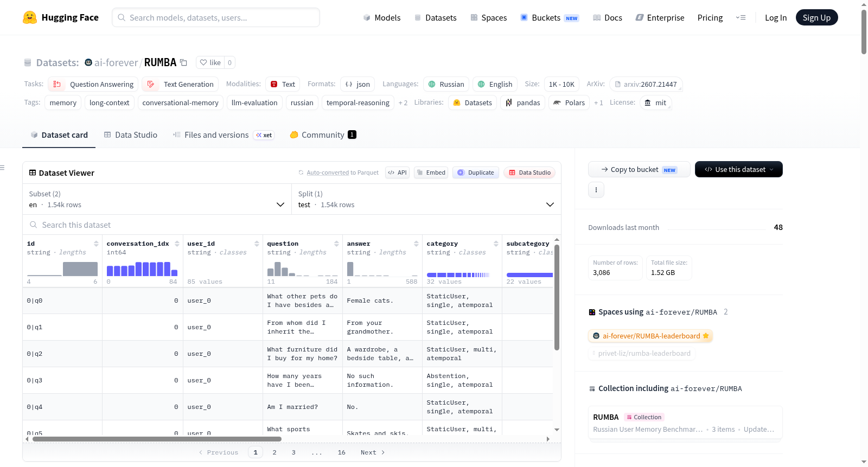Click the Hugging Face logo icon
868x467 pixels.
30,17
